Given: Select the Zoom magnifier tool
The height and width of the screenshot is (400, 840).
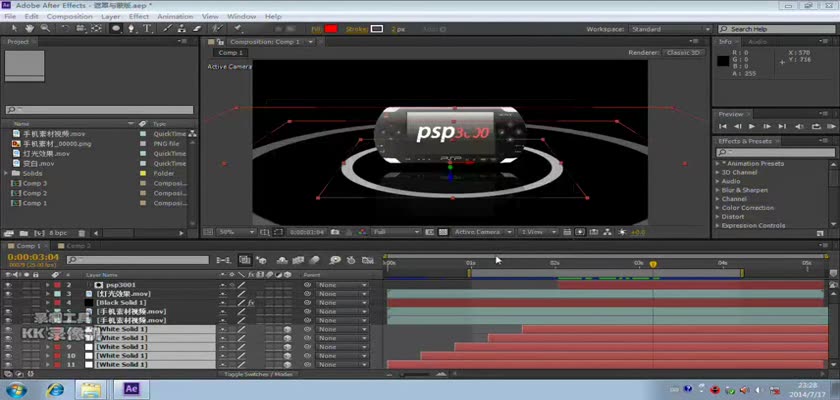Looking at the screenshot, I should 45,29.
